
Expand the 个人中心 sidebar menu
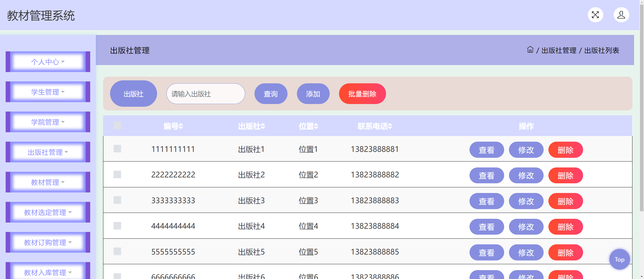pyautogui.click(x=48, y=62)
